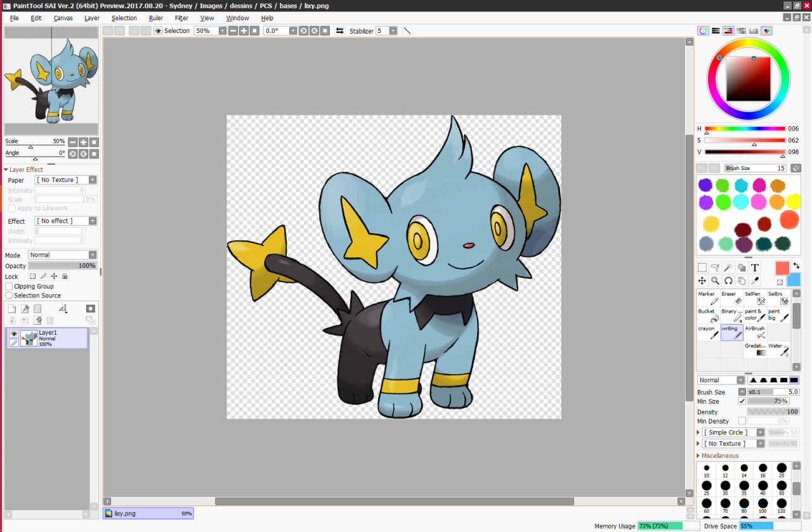
Task: Enable the Min Density checkbox
Action: (742, 421)
